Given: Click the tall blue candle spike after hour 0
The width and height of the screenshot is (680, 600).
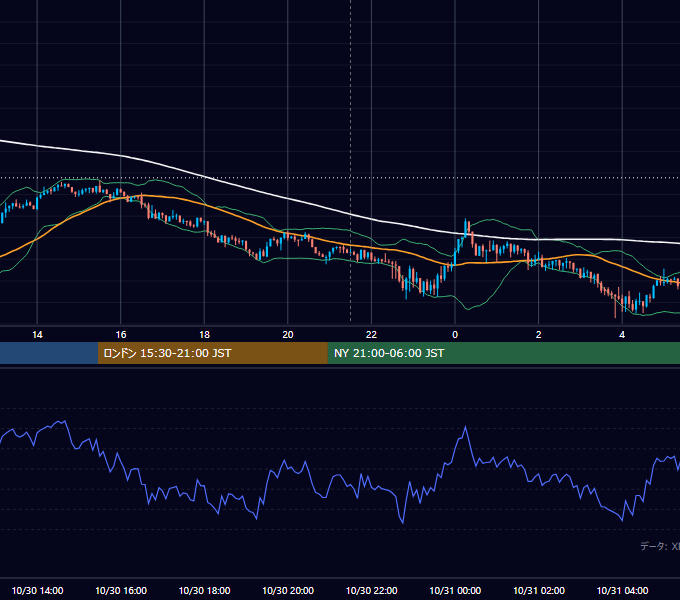Looking at the screenshot, I should click(x=466, y=227).
